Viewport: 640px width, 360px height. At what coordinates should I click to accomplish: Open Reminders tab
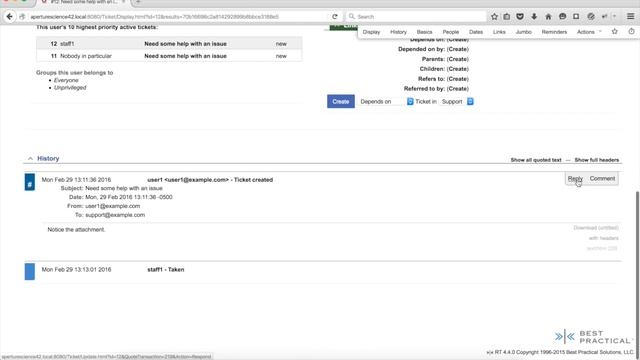click(554, 32)
